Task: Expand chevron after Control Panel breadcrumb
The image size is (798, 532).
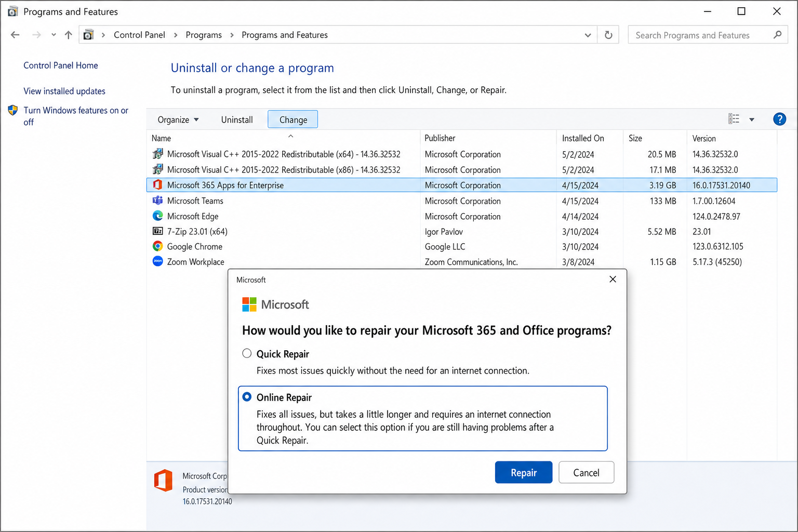Action: click(x=176, y=35)
